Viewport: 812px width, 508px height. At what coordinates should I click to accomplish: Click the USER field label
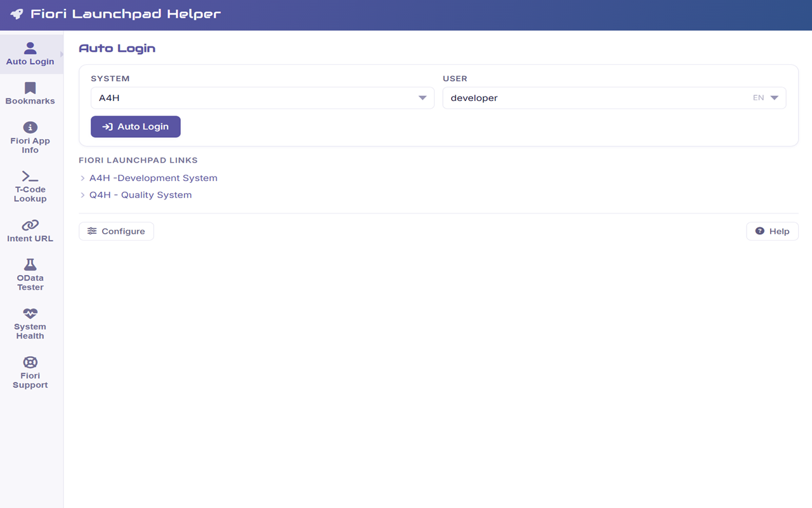tap(455, 79)
